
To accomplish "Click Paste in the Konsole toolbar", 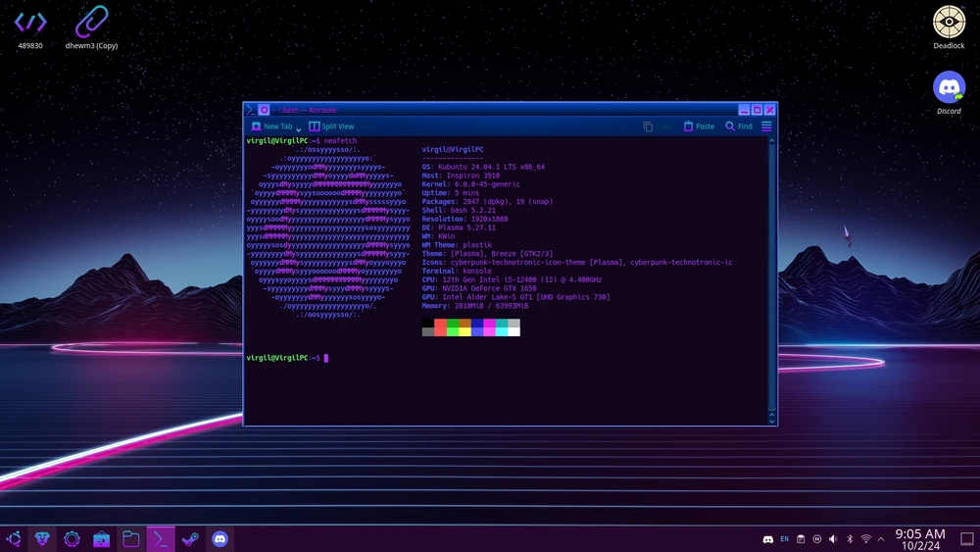I will pyautogui.click(x=699, y=126).
